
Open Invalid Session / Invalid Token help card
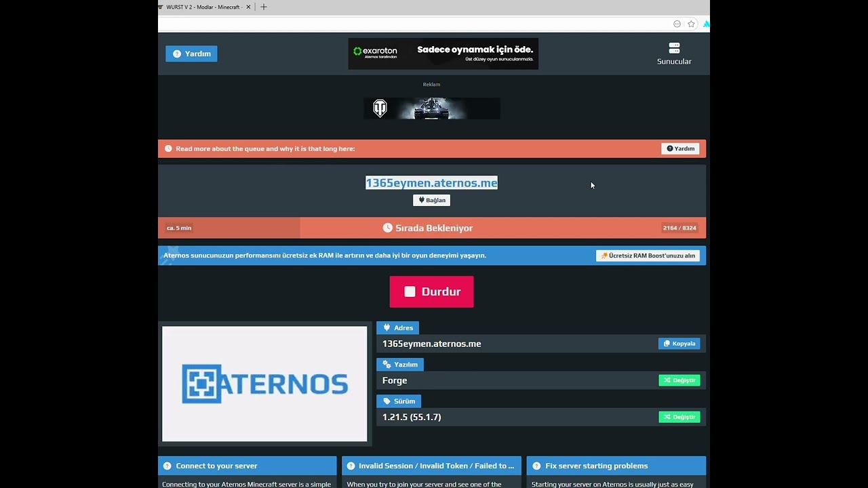[x=431, y=466]
